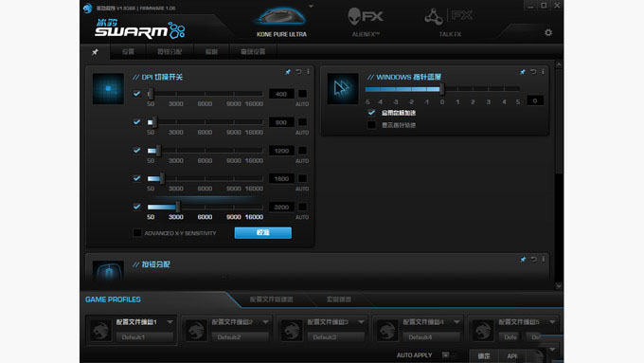Enable the show pointer trails checkbox
This screenshot has height=363, width=644.
[x=371, y=125]
